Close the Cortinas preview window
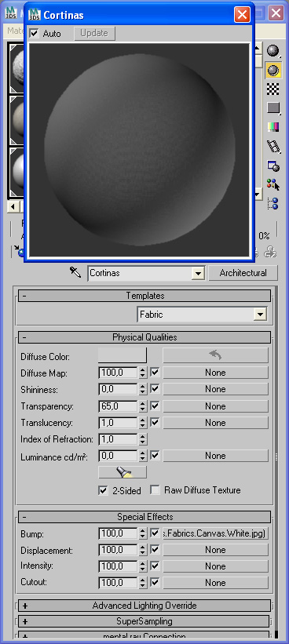Viewport: 289px width, 644px height. click(x=242, y=15)
